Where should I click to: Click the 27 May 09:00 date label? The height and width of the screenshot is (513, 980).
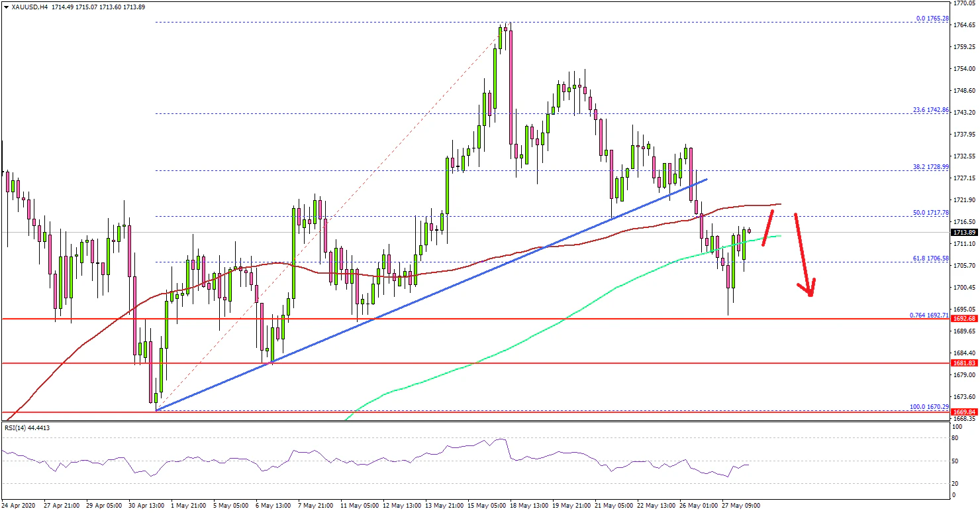742,506
